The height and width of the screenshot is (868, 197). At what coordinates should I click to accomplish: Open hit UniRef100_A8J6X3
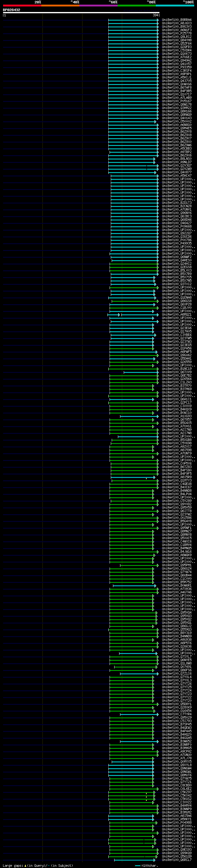point(176,23)
